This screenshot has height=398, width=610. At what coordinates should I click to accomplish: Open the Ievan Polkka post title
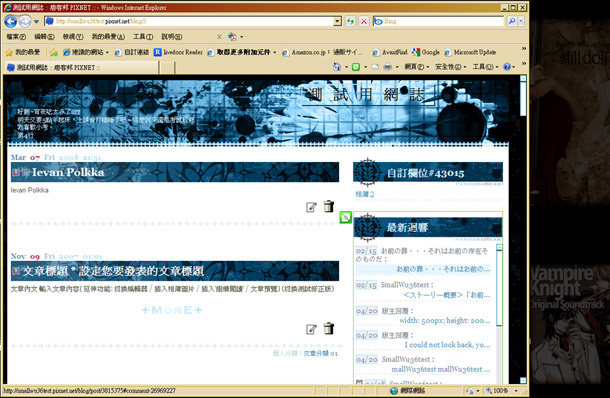pyautogui.click(x=68, y=172)
